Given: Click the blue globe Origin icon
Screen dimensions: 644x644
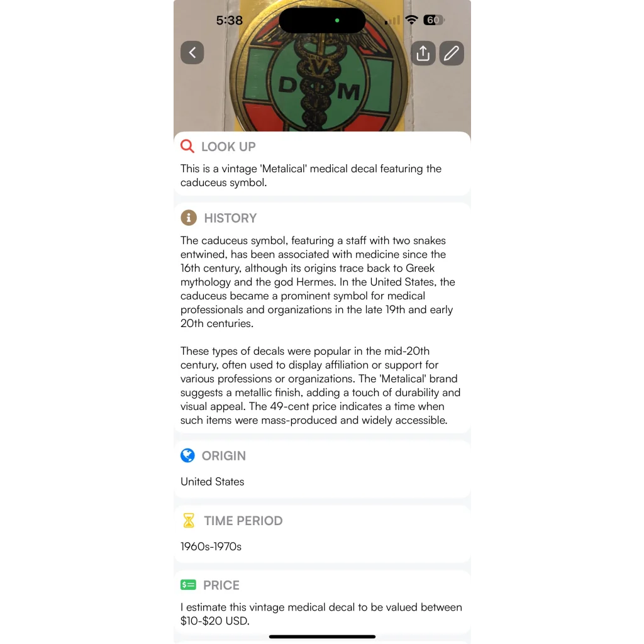Looking at the screenshot, I should tap(187, 455).
